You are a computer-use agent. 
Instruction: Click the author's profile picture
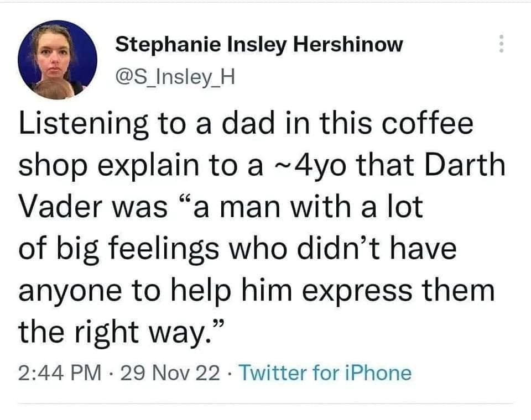point(58,59)
